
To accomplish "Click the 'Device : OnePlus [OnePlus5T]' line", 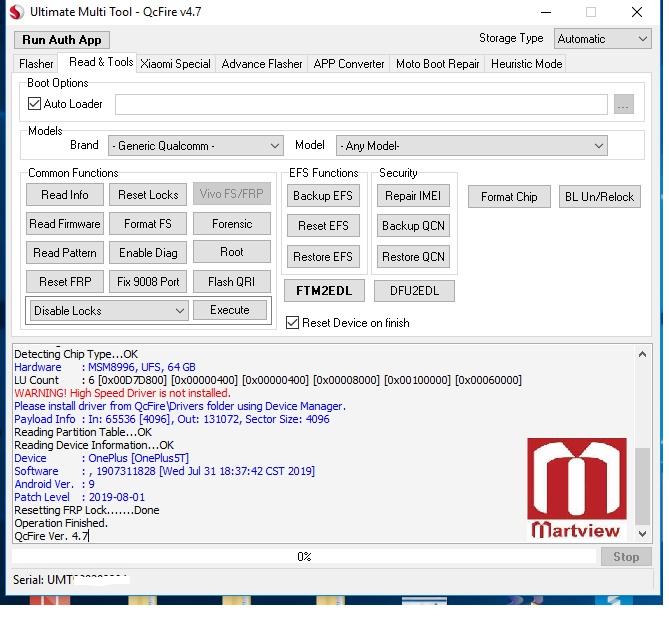I will pyautogui.click(x=102, y=458).
